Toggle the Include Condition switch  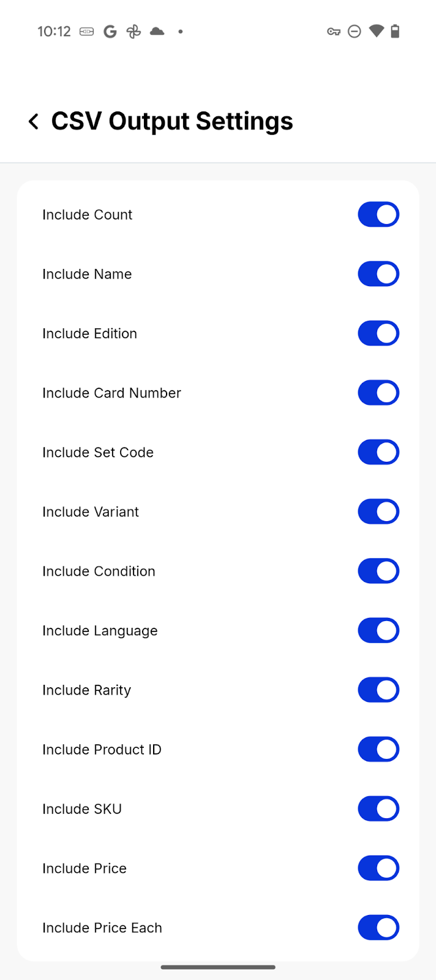coord(378,571)
